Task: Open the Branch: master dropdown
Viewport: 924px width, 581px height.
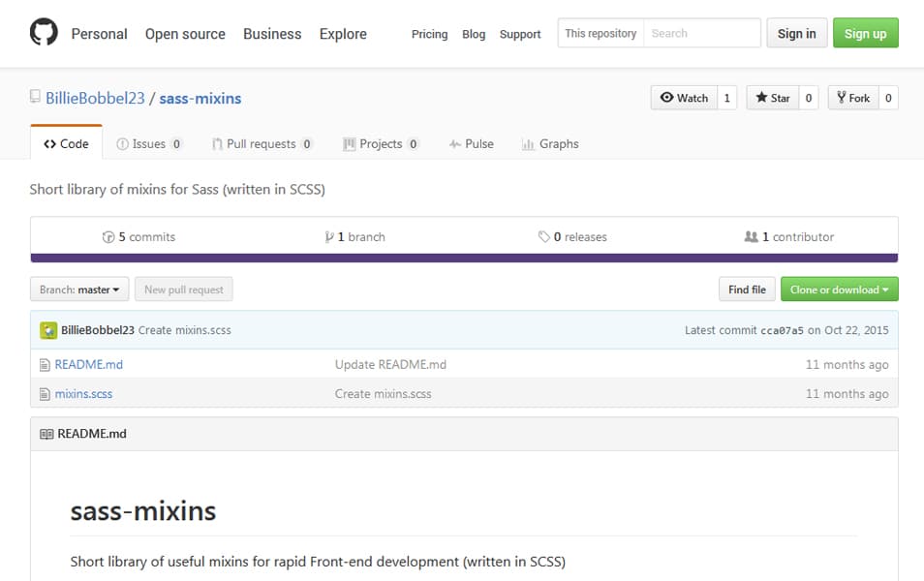Action: 79,290
